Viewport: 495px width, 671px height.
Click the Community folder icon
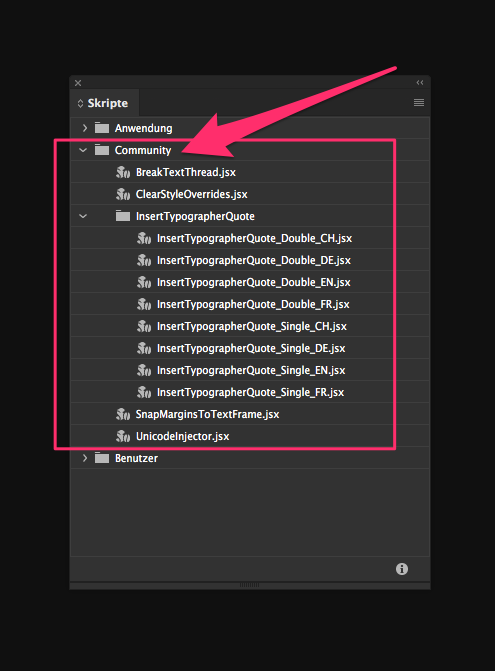pyautogui.click(x=102, y=150)
